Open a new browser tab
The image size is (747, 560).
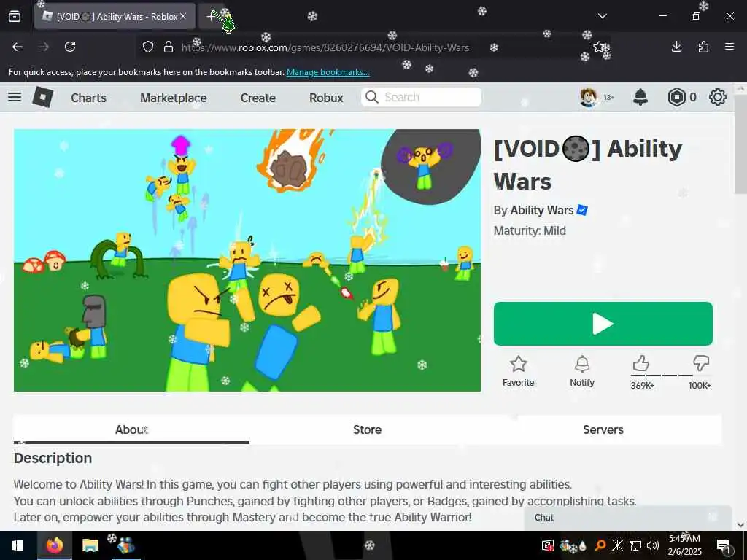coord(211,16)
